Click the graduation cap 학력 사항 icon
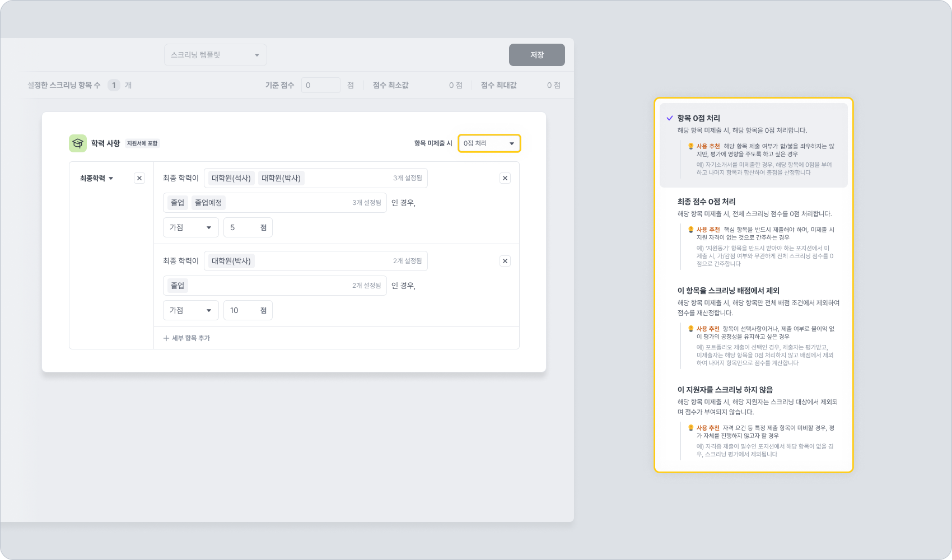The height and width of the screenshot is (560, 952). point(78,143)
